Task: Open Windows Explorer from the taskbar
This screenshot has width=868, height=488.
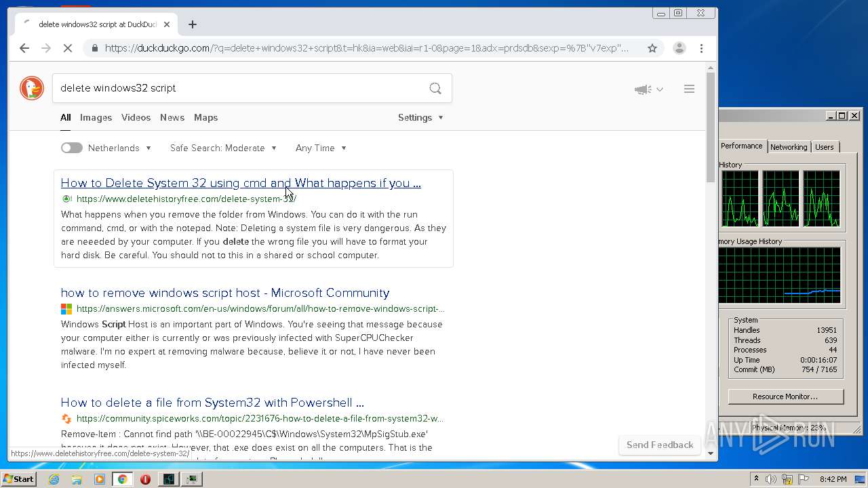Action: pos(77,479)
